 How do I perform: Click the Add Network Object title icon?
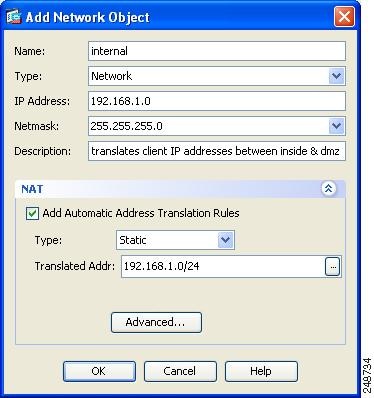14,17
